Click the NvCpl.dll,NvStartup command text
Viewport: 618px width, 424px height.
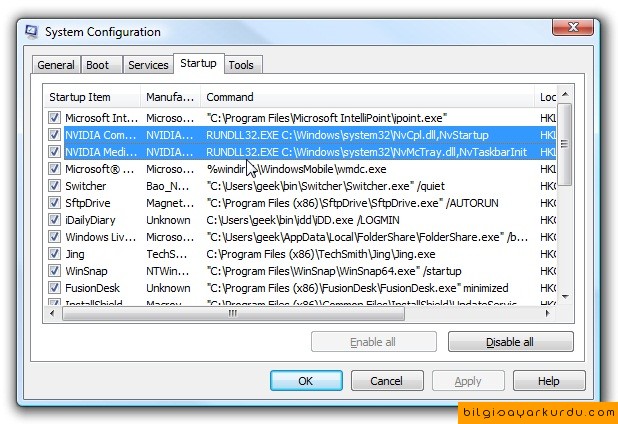347,135
